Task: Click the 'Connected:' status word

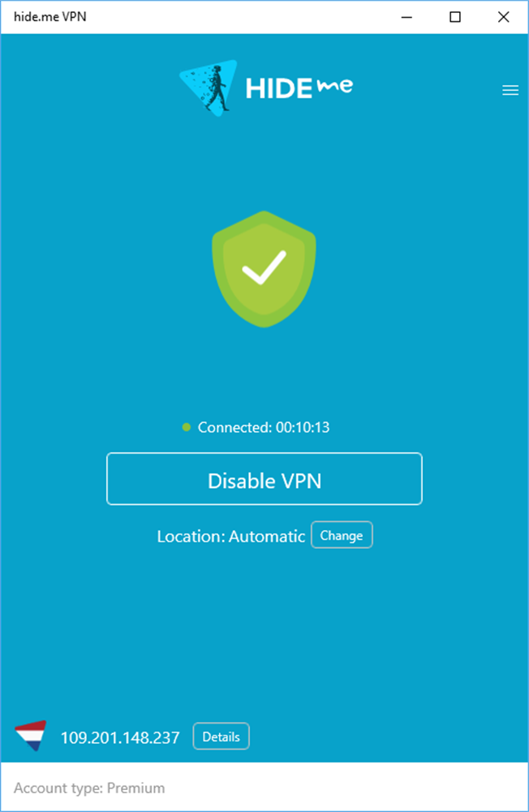Action: [x=234, y=427]
